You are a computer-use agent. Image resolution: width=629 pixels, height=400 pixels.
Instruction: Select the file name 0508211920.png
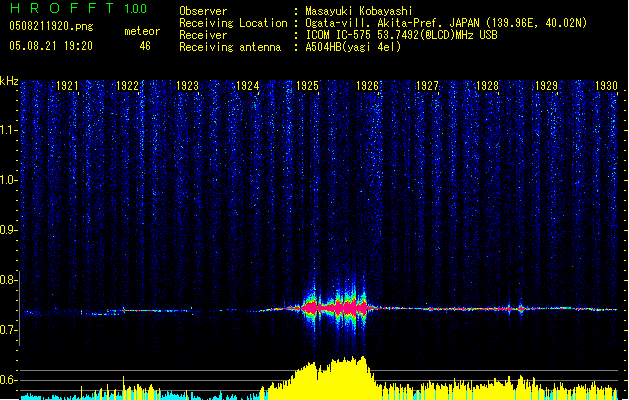[x=51, y=26]
